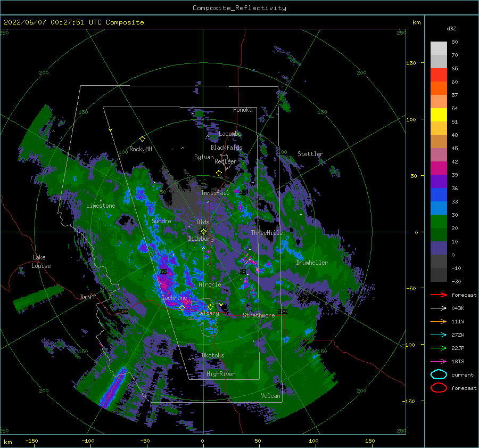This screenshot has height=448, width=479.
Task: Click yellow diamond marker above Calgary label
Action: pos(210,307)
